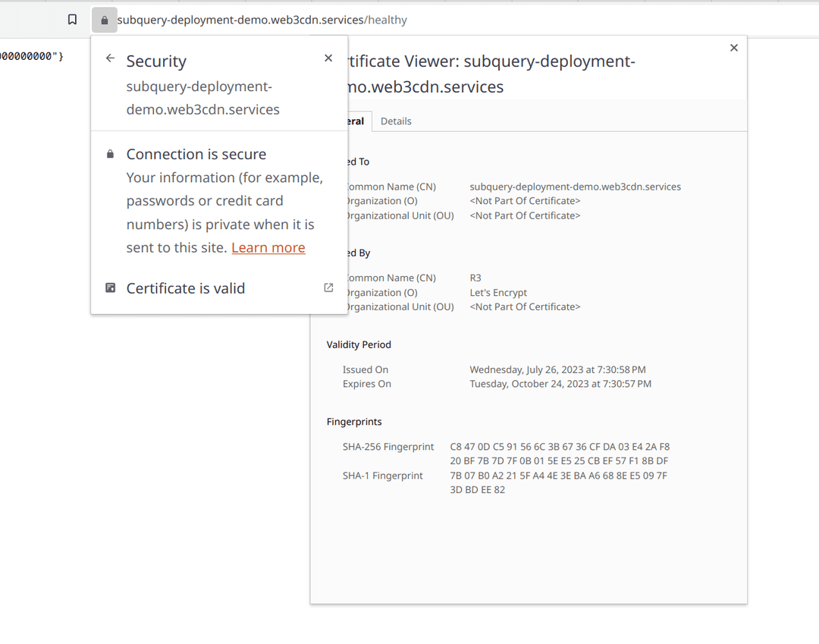
Task: Click the back arrow in the Security panel
Action: (109, 58)
